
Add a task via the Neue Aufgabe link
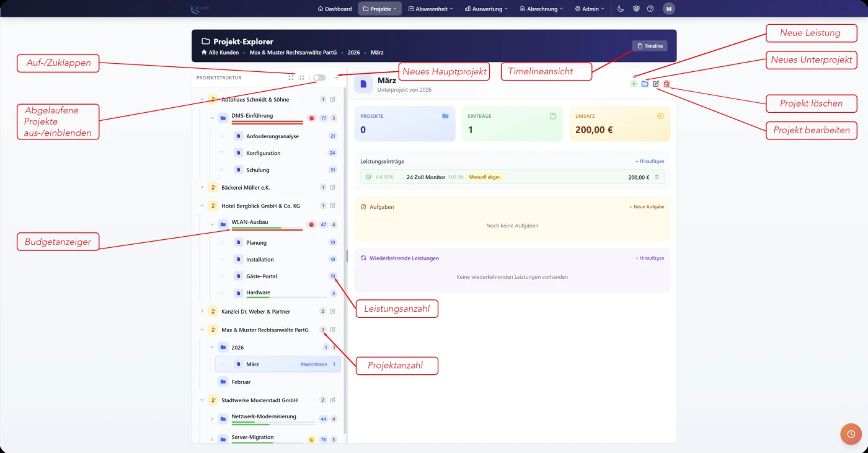647,206
